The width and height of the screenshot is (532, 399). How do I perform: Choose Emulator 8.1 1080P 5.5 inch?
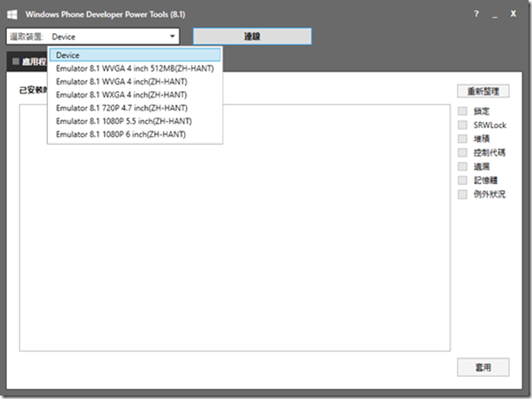(135, 121)
